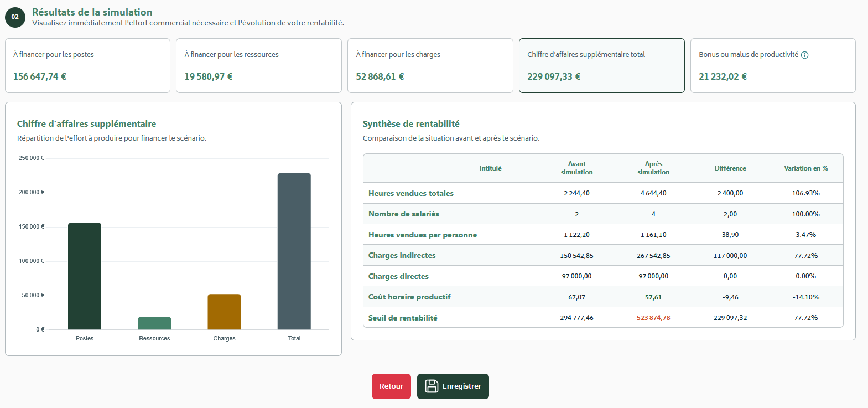Click the Variation en % column header
The width and height of the screenshot is (868, 408).
tap(805, 168)
